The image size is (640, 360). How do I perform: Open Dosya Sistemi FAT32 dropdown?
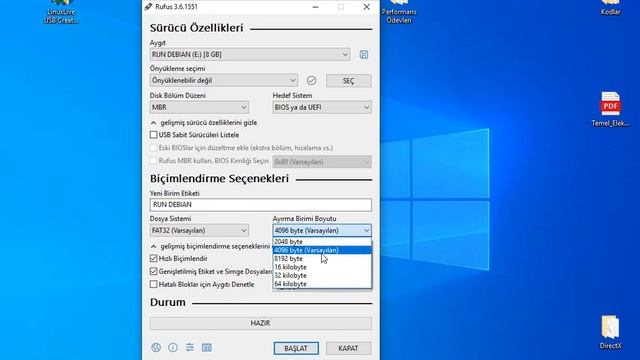point(199,230)
